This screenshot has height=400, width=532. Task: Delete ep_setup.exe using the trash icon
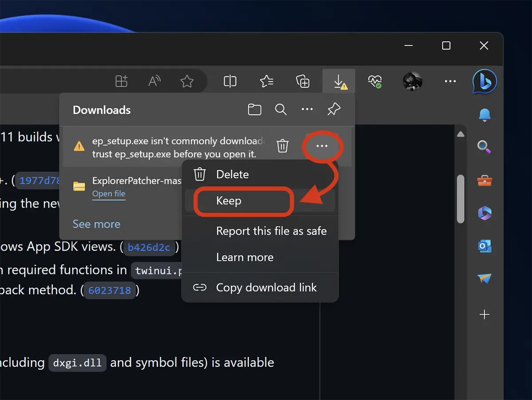[x=282, y=146]
